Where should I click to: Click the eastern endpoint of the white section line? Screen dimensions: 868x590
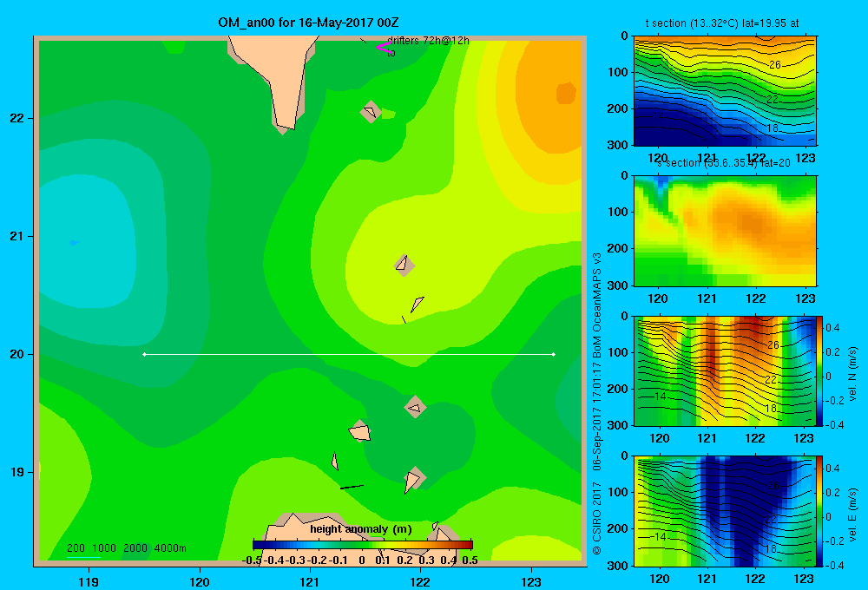click(554, 354)
